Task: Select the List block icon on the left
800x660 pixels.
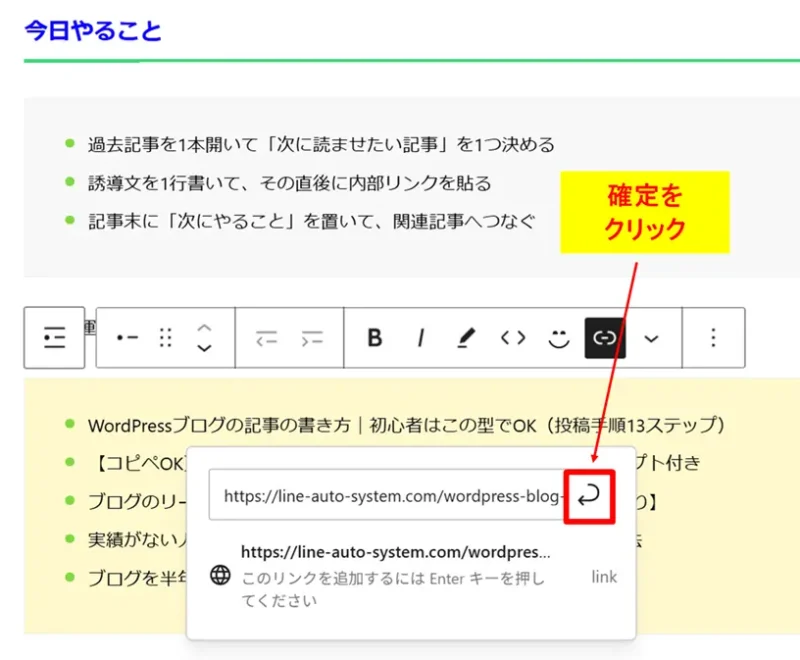Action: coord(53,337)
